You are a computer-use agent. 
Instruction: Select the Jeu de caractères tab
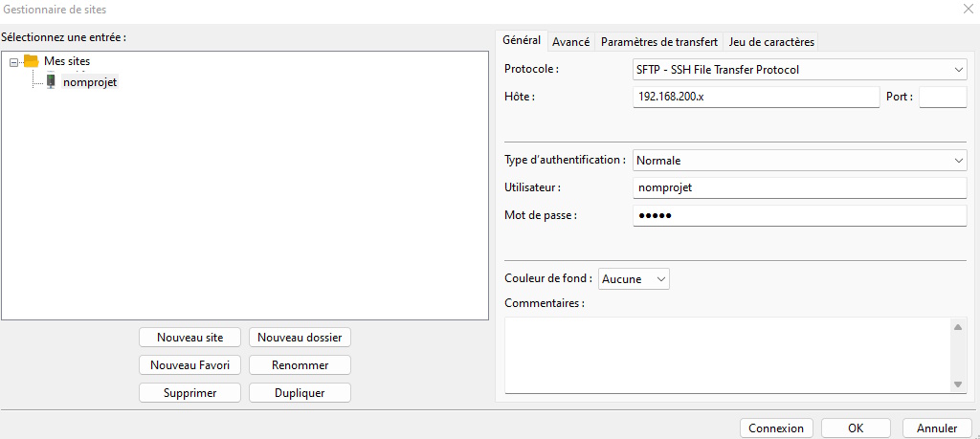(771, 42)
